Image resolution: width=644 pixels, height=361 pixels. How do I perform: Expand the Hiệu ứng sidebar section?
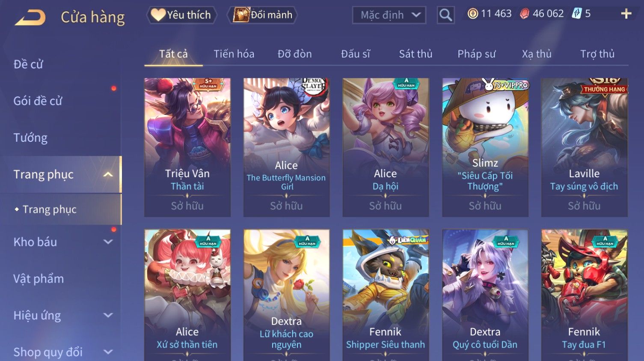coord(108,316)
